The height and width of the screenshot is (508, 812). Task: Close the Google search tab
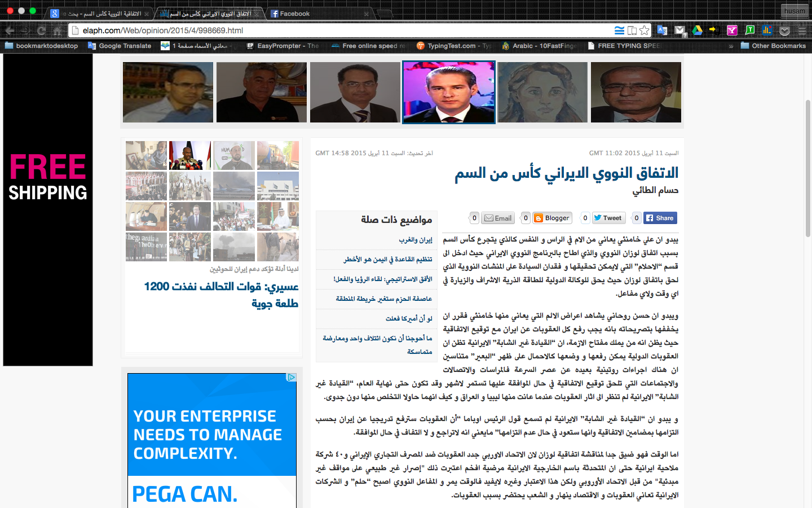(147, 14)
